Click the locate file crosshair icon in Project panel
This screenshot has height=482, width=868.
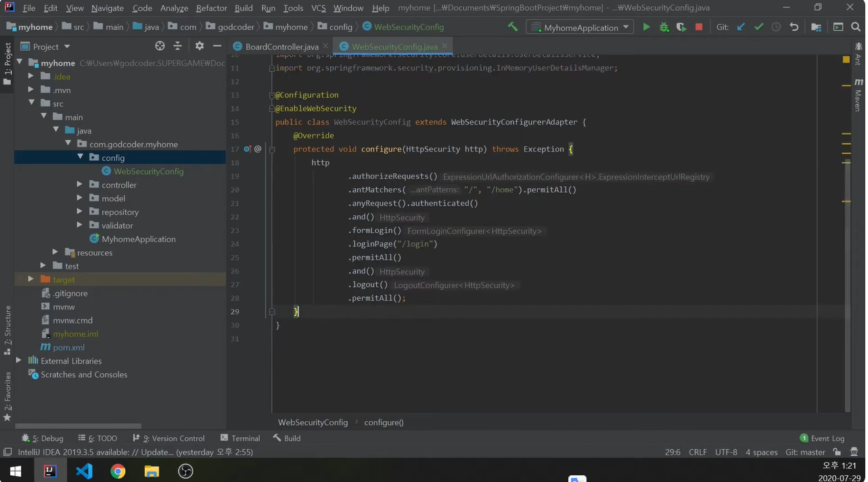160,46
